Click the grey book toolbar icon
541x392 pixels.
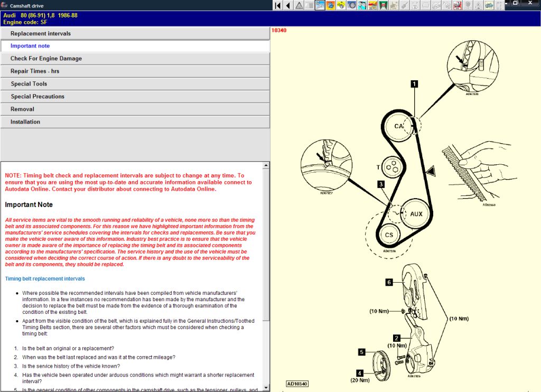tap(310, 5)
